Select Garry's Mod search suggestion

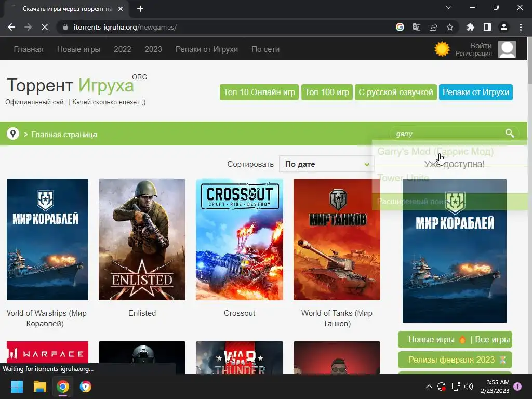tap(435, 151)
